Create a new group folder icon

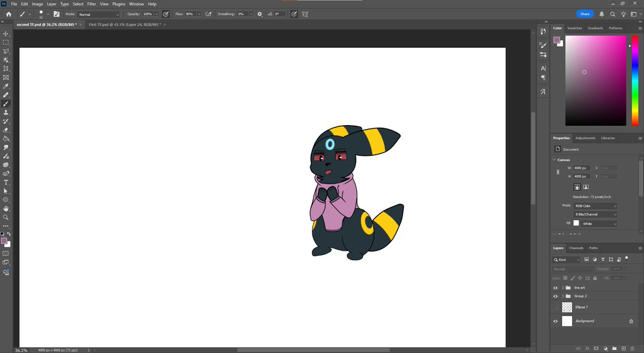click(614, 348)
